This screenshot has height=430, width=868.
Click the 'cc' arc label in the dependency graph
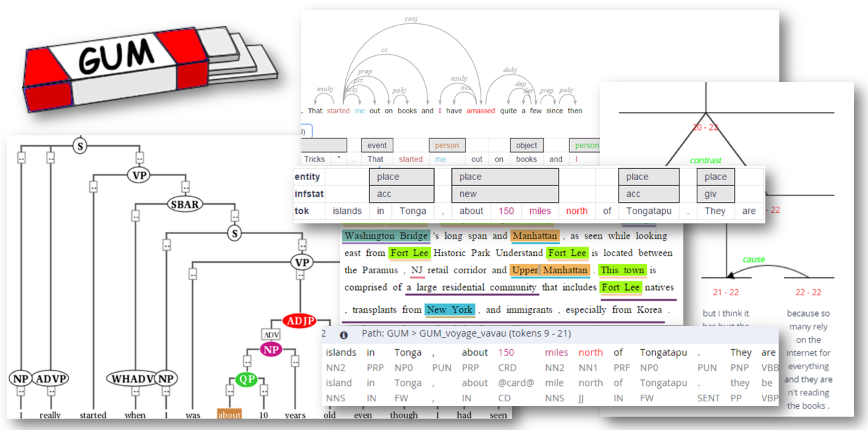385,50
